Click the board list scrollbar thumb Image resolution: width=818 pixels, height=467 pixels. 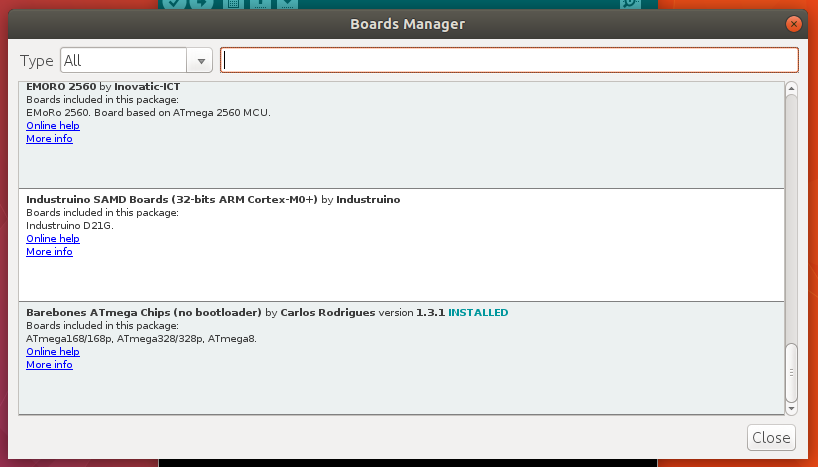pos(791,373)
